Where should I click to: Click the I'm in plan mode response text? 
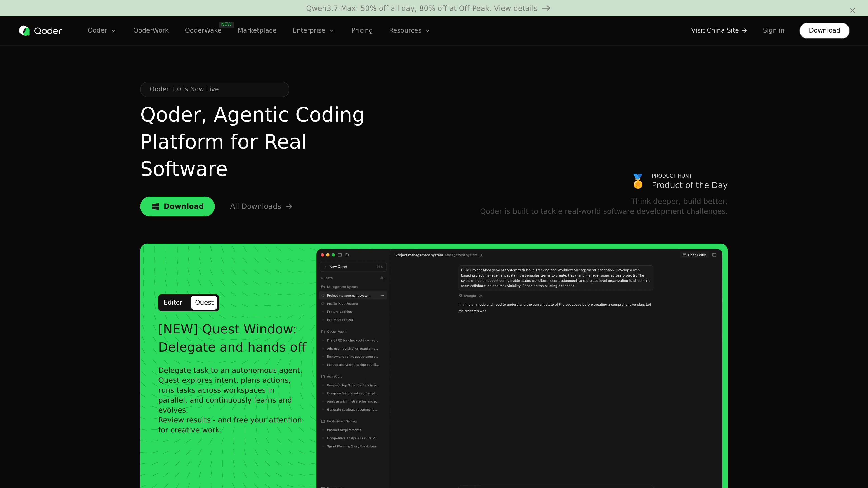point(555,307)
